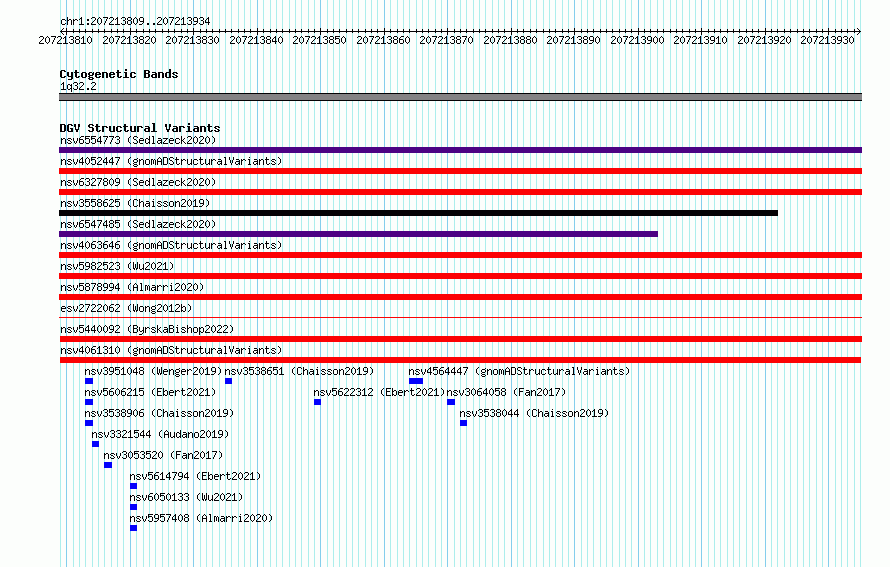Click the red bar under nsv5440092
Image resolution: width=890 pixels, height=567 pixels.
pyautogui.click(x=460, y=339)
